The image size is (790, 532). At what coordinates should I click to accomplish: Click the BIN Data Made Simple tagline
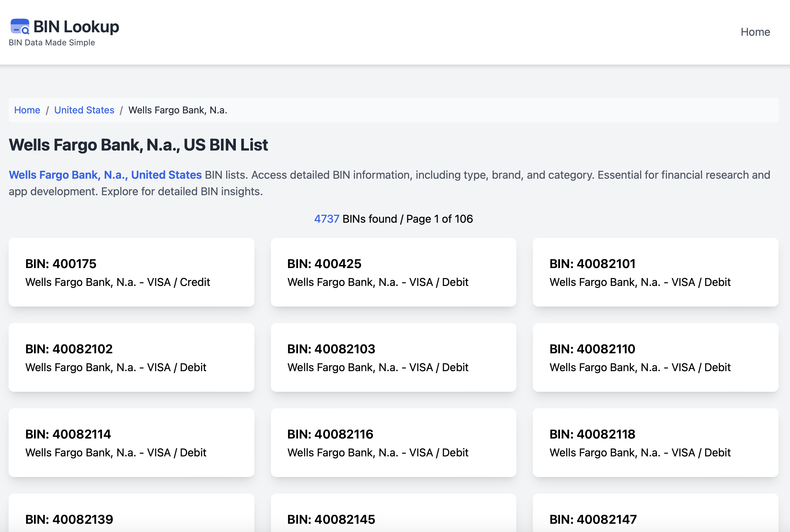click(x=52, y=43)
